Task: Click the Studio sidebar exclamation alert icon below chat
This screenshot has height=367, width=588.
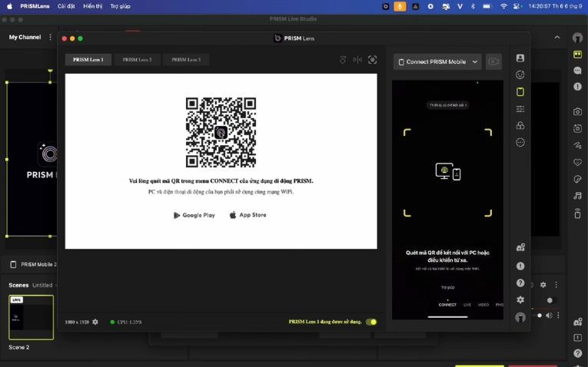Action: tap(577, 87)
